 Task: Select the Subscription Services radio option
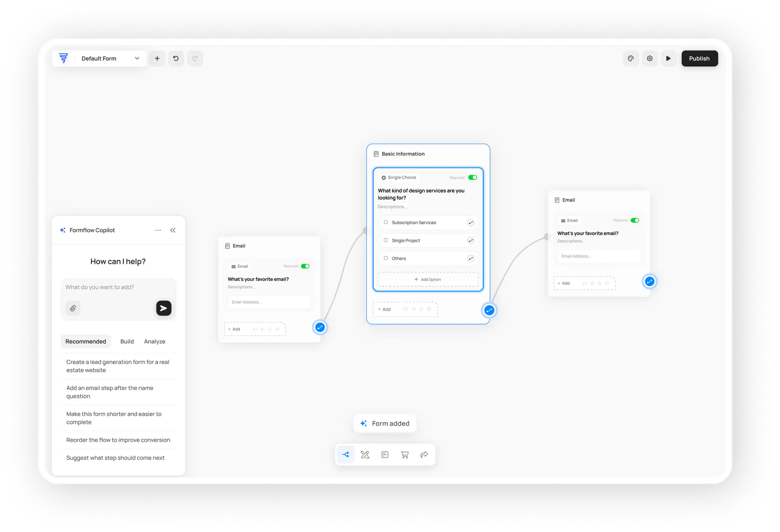tap(386, 222)
